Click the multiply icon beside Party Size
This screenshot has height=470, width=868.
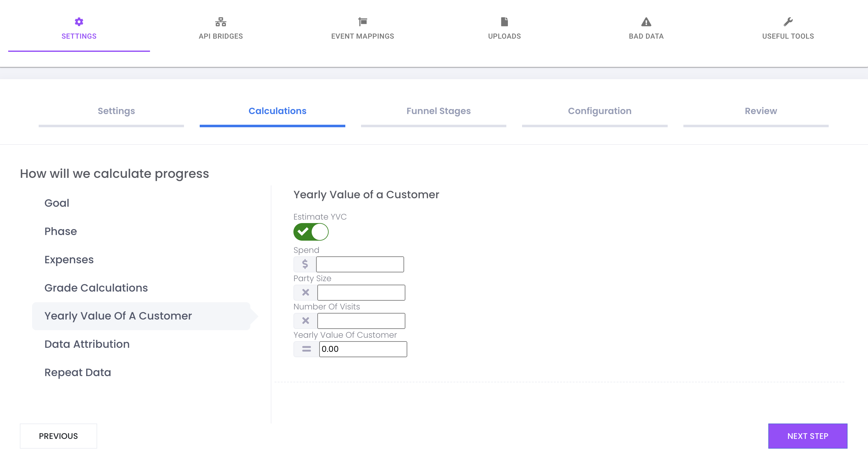(306, 292)
